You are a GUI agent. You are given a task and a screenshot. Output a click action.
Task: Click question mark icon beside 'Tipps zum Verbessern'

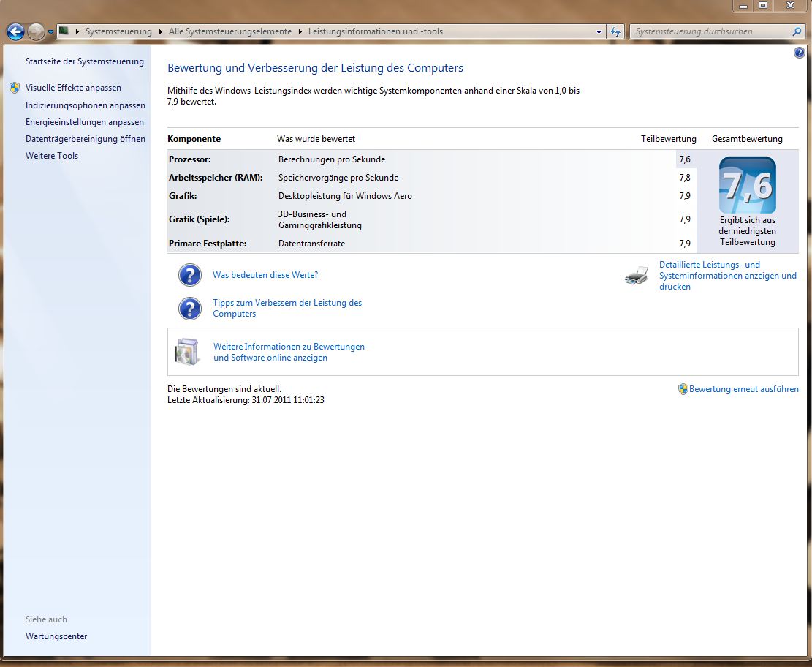pos(190,308)
